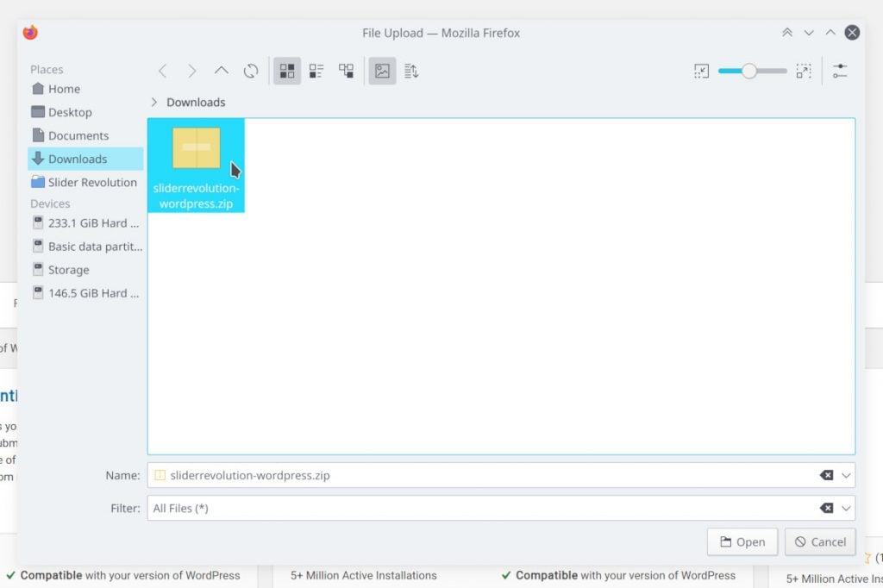883x588 pixels.
Task: Select the sliderrevolution-wordpress.zip file
Action: (x=196, y=164)
